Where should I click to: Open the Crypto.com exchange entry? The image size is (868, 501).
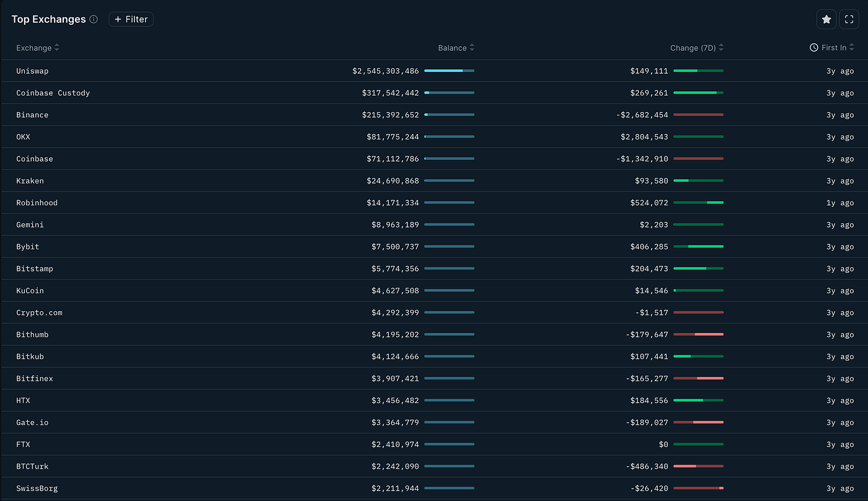pyautogui.click(x=39, y=313)
